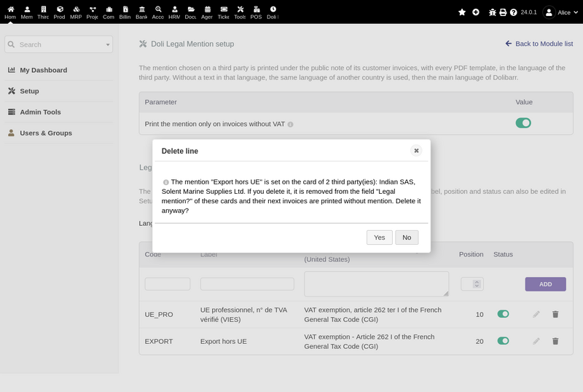Edit the EXPORT line with pencil icon
This screenshot has height=392, width=583.
coord(536,341)
